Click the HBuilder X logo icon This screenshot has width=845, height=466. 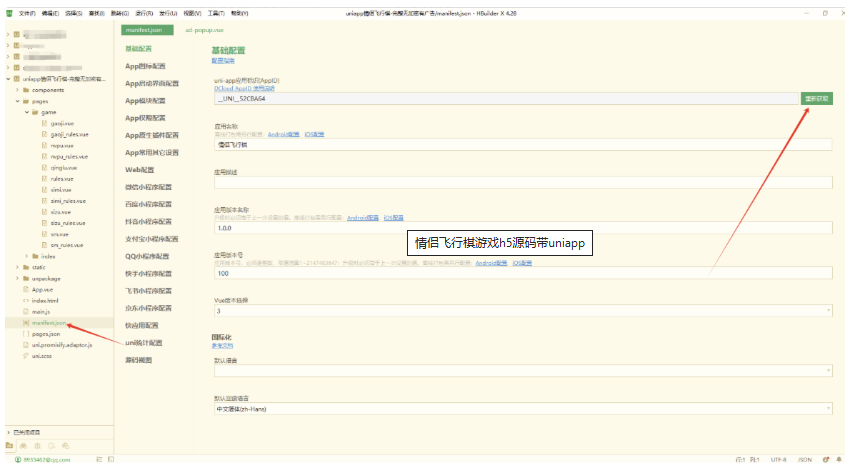point(8,13)
